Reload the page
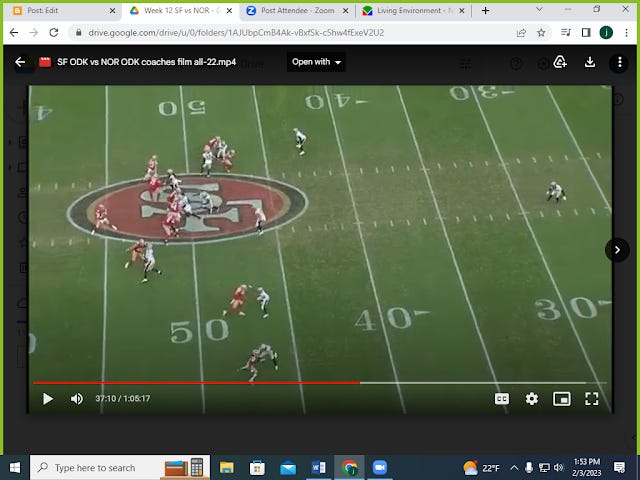Image resolution: width=640 pixels, height=480 pixels. pyautogui.click(x=54, y=33)
